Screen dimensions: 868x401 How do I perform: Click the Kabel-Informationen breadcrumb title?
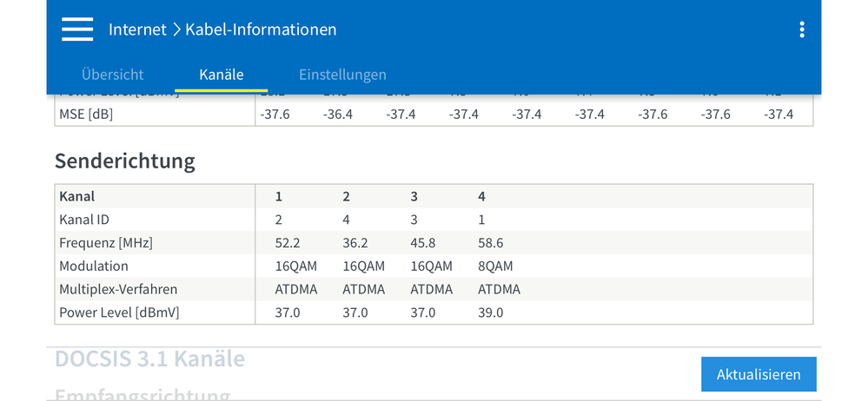pyautogui.click(x=261, y=30)
